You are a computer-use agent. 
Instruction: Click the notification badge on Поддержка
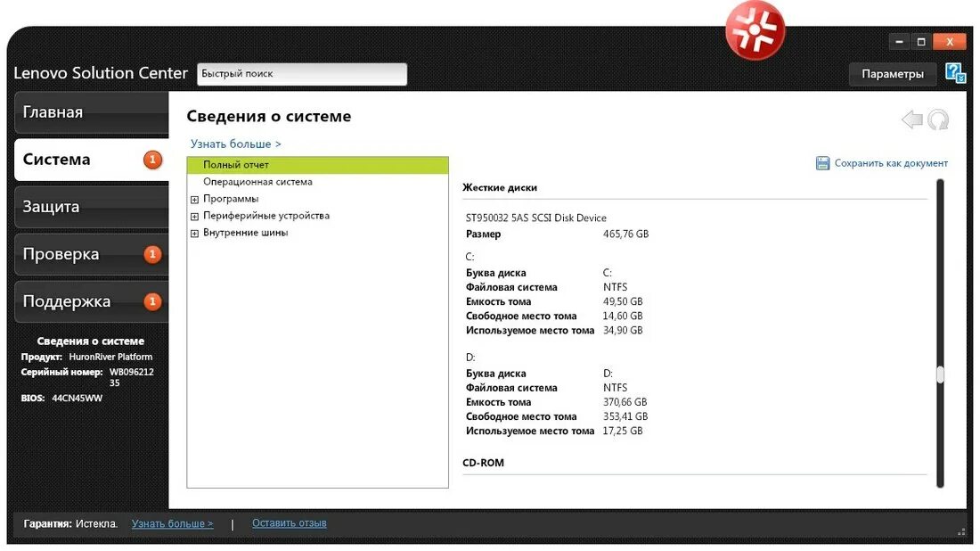pos(152,301)
